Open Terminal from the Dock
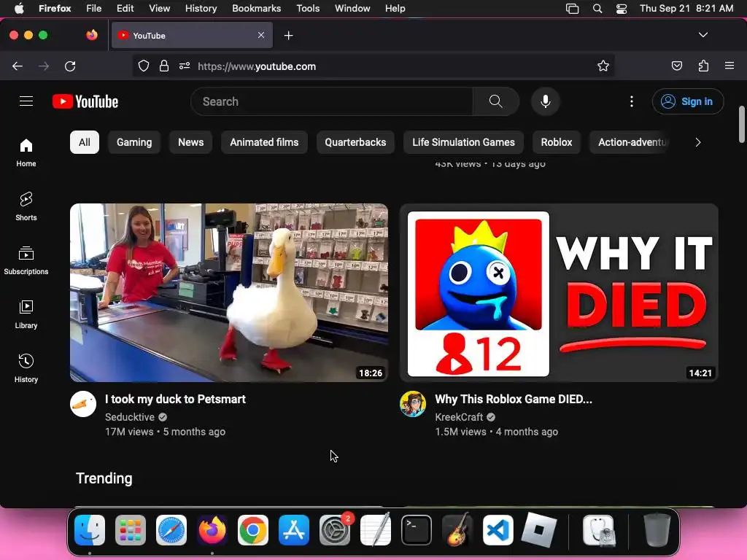This screenshot has height=560, width=747. pyautogui.click(x=417, y=530)
